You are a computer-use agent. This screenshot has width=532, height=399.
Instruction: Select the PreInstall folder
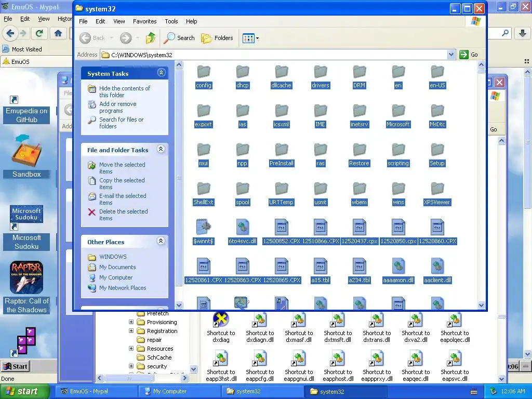281,155
